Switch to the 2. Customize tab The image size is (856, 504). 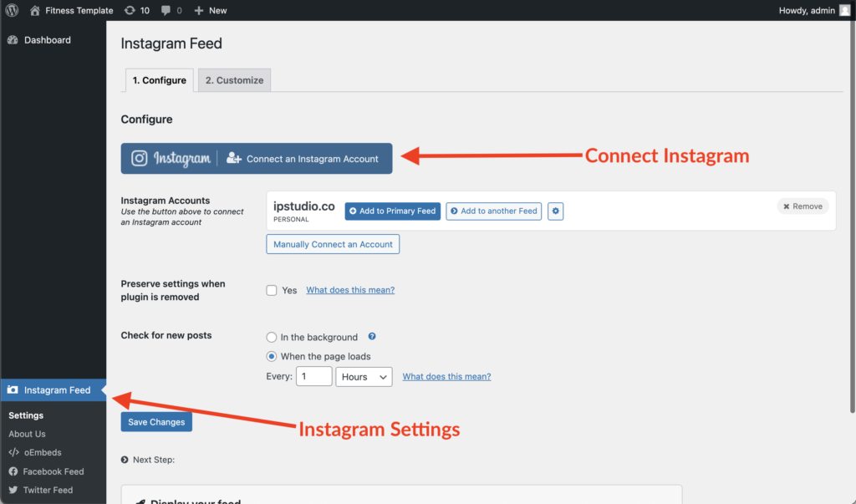(234, 80)
